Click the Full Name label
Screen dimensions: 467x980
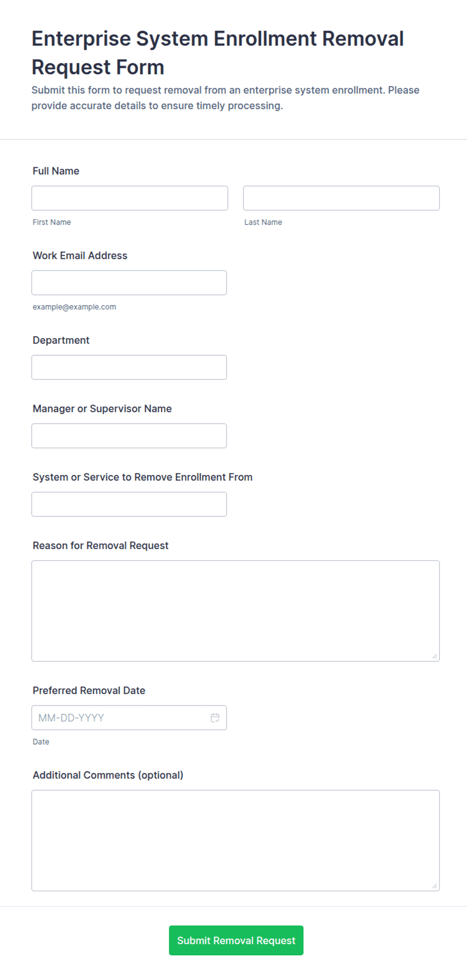pyautogui.click(x=56, y=171)
